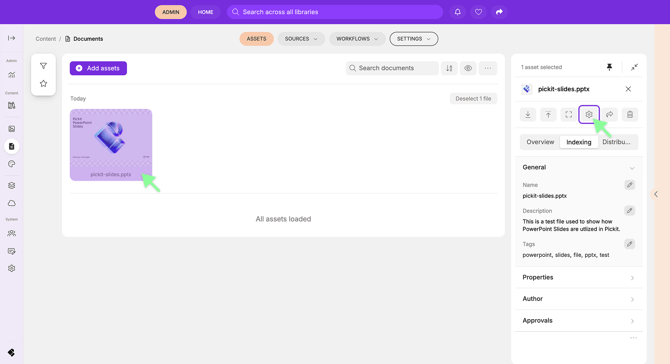The image size is (670, 364).
Task: Close the pickit-slides.pptx details
Action: click(628, 89)
